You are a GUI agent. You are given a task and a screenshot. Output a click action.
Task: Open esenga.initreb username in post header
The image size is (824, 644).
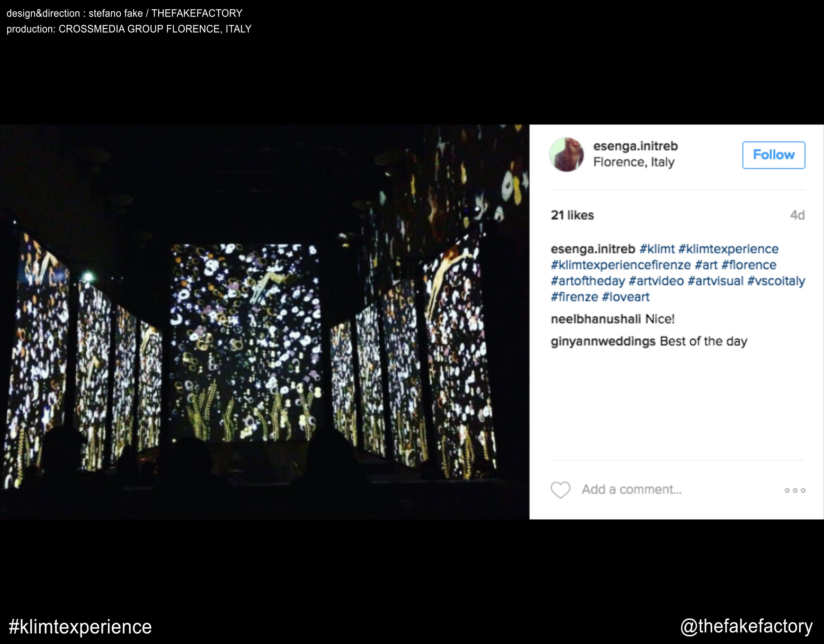[x=635, y=146]
